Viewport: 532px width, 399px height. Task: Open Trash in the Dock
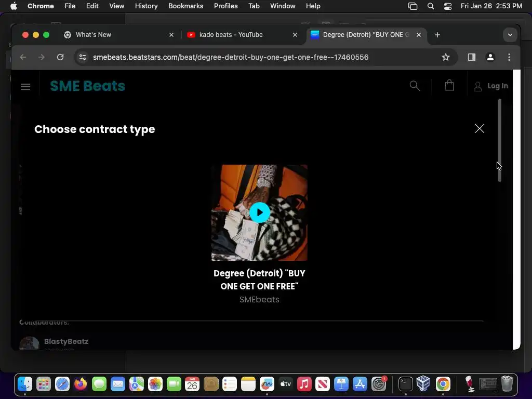(x=507, y=384)
